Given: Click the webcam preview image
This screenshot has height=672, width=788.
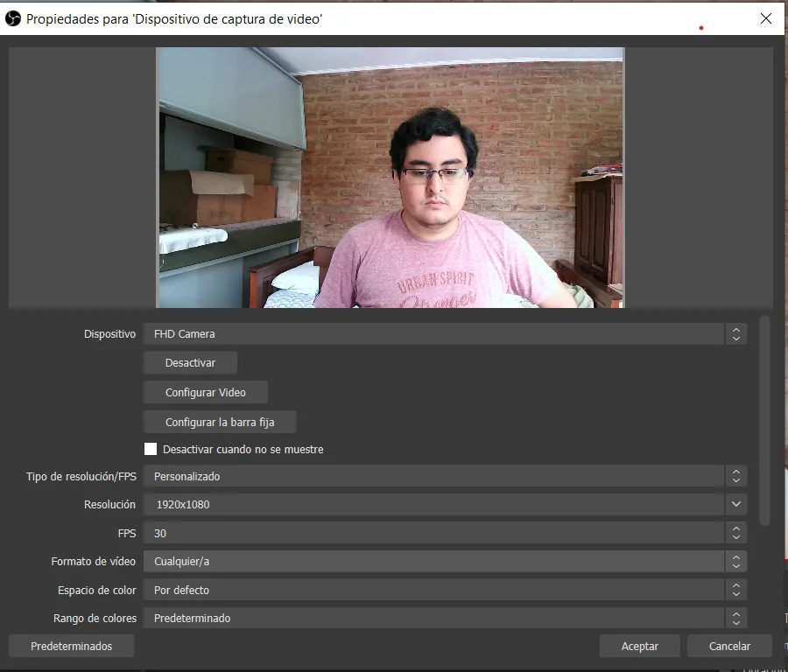Looking at the screenshot, I should pyautogui.click(x=390, y=178).
